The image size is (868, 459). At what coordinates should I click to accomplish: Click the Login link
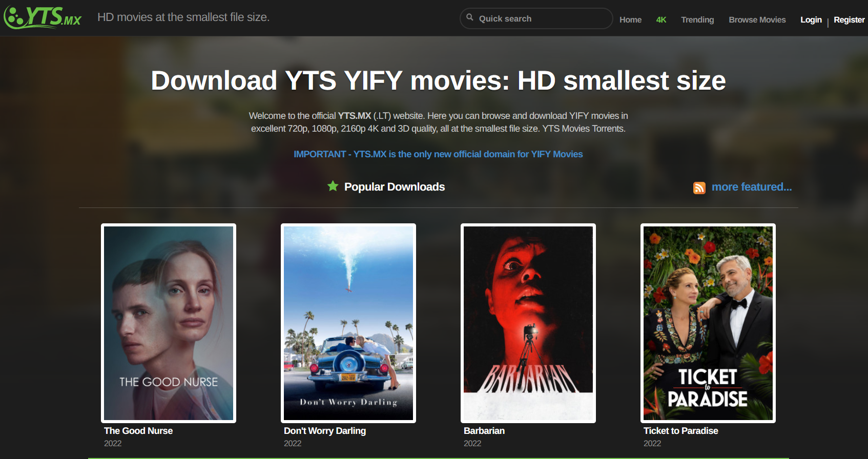tap(811, 19)
